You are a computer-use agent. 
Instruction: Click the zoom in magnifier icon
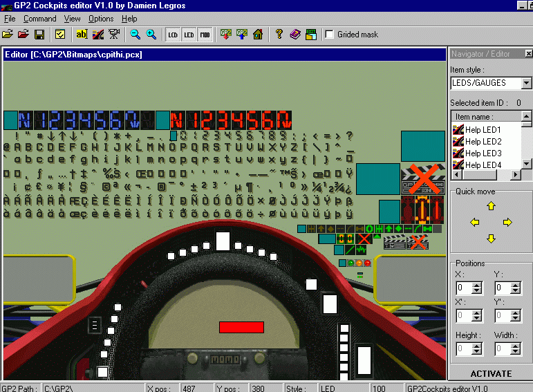tap(151, 34)
